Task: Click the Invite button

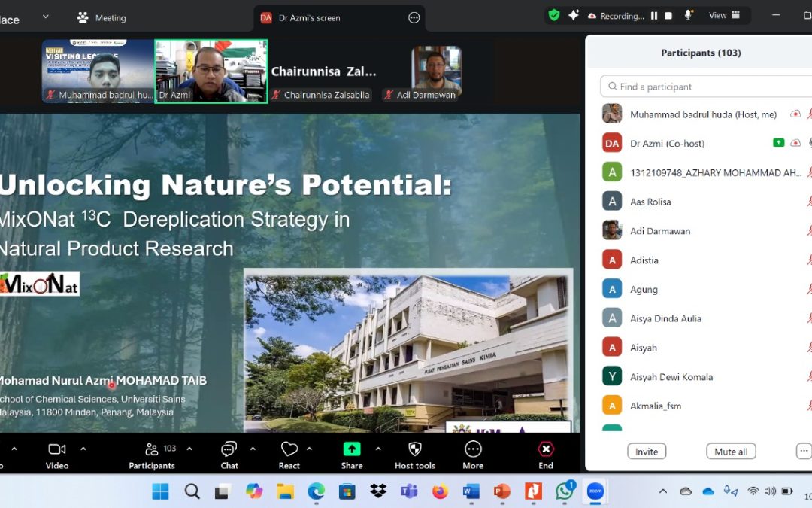Action: coord(647,452)
